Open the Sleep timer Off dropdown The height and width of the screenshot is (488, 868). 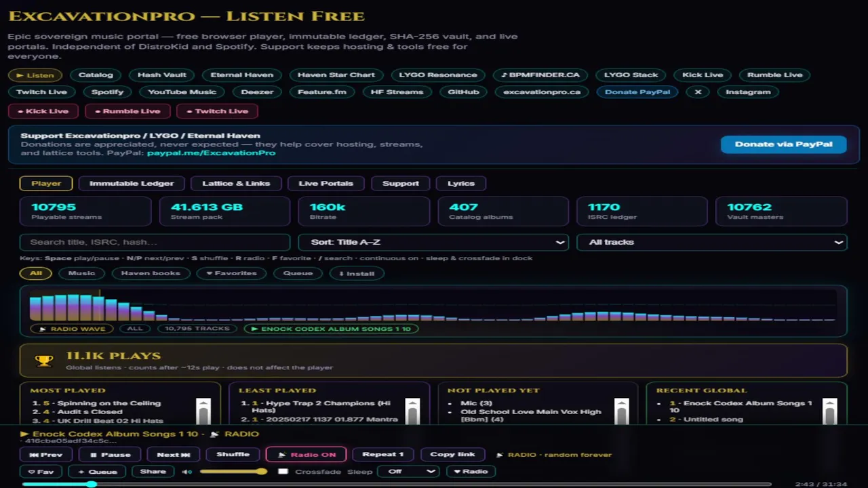tap(409, 472)
